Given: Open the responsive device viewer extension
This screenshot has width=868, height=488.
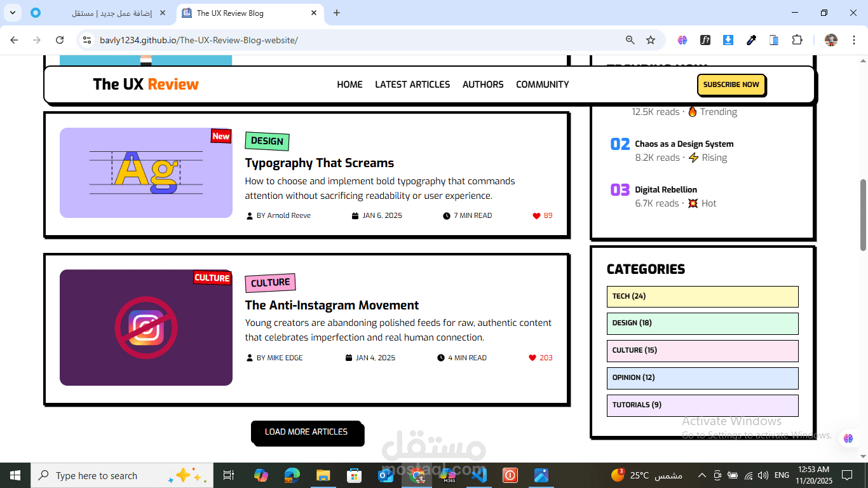Looking at the screenshot, I should coord(774,40).
